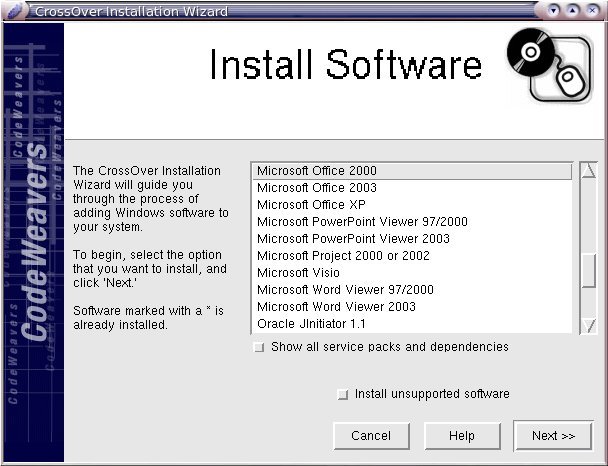Click the scrollbar thumb of the software list
The height and width of the screenshot is (466, 608).
pyautogui.click(x=589, y=271)
